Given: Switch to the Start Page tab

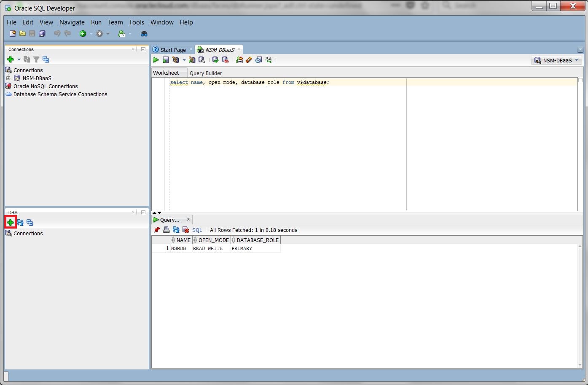Looking at the screenshot, I should [x=172, y=49].
